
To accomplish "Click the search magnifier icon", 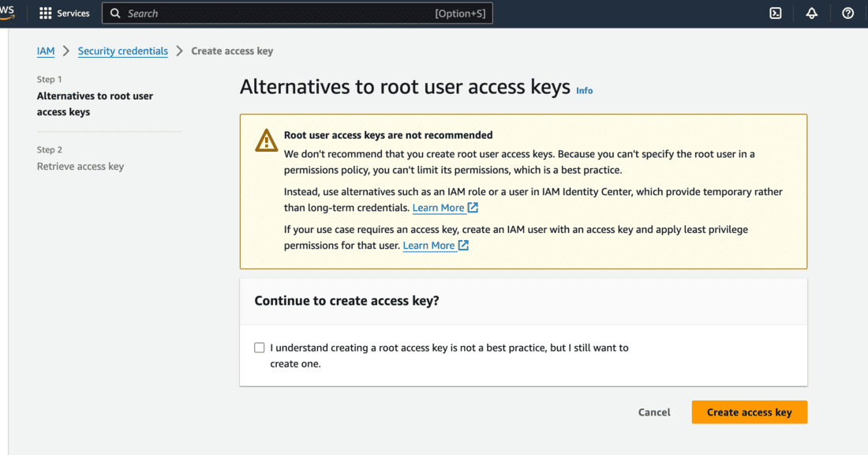I will (115, 13).
